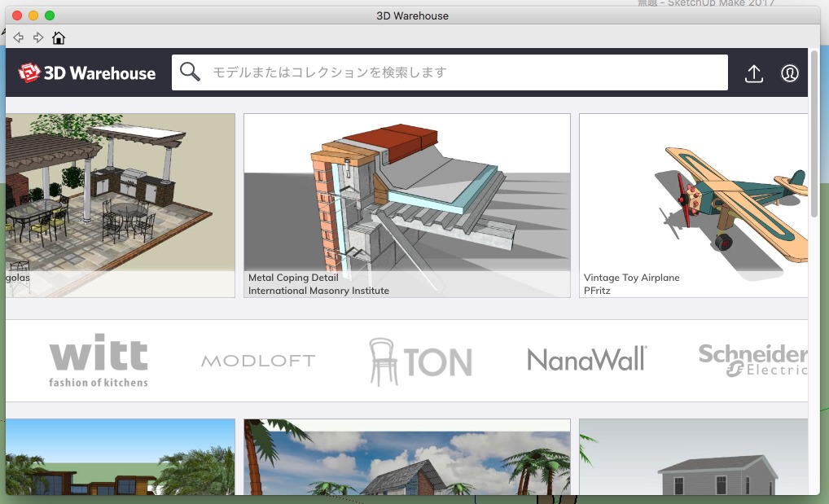829x504 pixels.
Task: Close the 3D Warehouse window
Action: (17, 15)
